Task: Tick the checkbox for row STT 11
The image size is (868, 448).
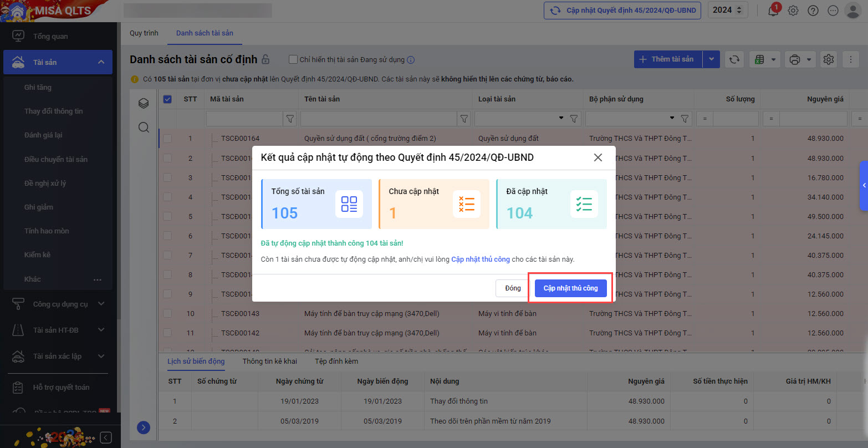Action: (167, 333)
